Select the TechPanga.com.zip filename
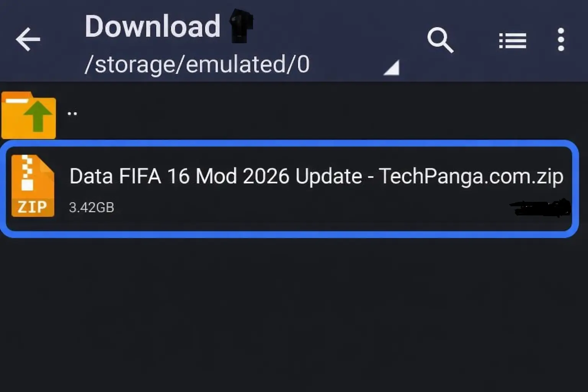The width and height of the screenshot is (588, 392). pos(315,176)
